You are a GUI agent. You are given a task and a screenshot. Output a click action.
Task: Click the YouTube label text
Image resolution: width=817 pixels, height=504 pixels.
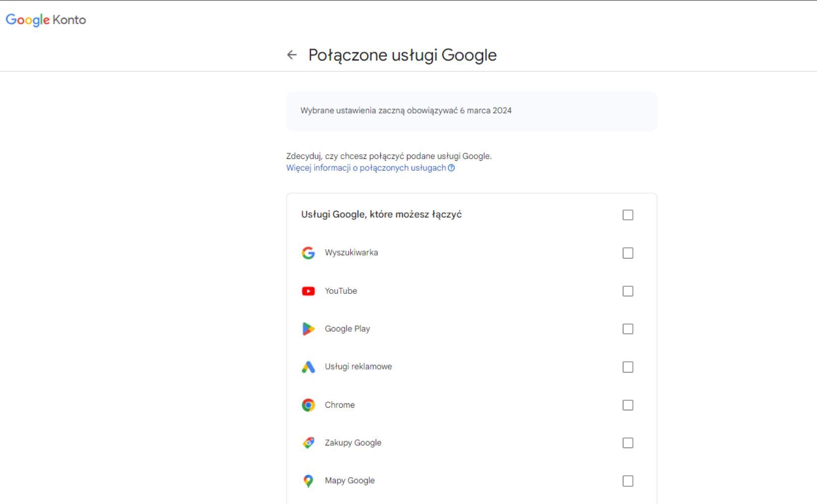coord(341,291)
